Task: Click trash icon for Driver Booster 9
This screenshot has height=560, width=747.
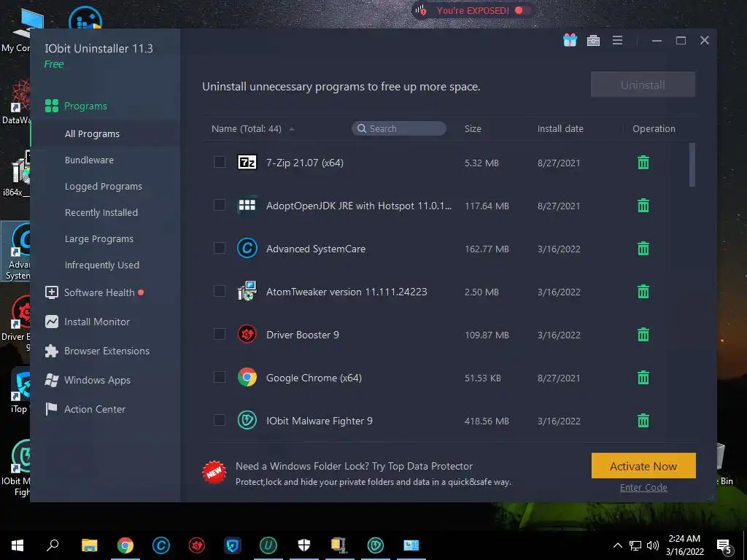Action: 643,334
